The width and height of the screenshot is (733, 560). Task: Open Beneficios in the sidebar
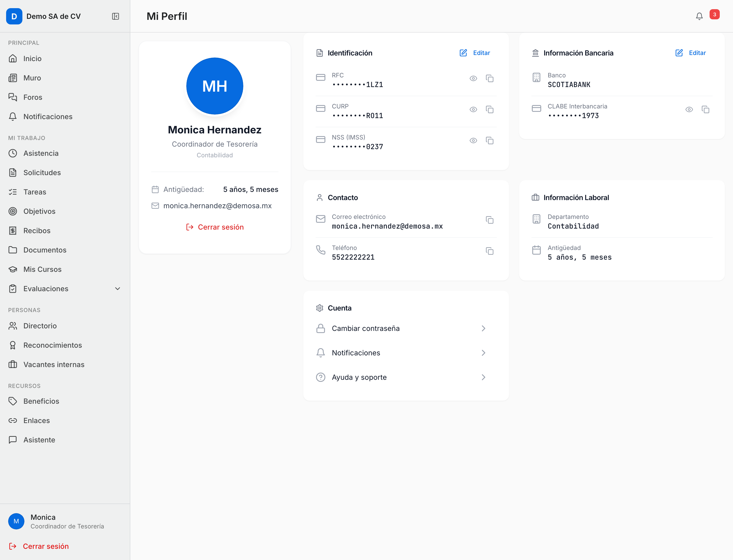65,401
